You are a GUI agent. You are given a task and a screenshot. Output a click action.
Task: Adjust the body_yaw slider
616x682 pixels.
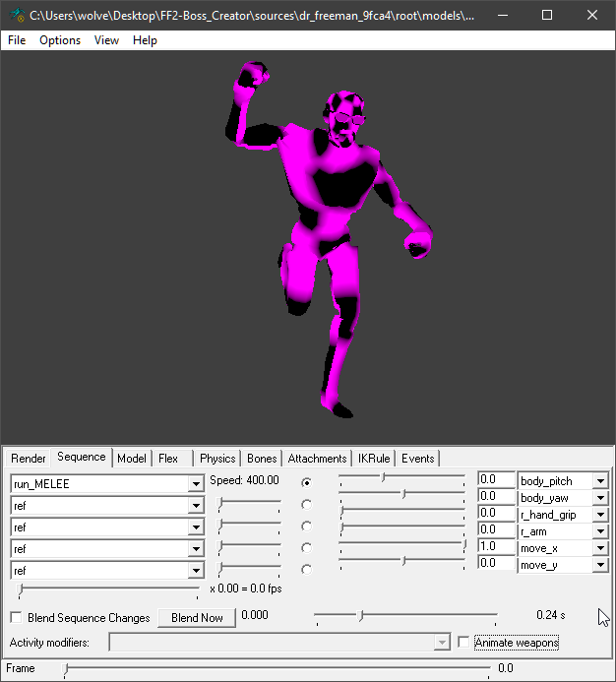[401, 494]
